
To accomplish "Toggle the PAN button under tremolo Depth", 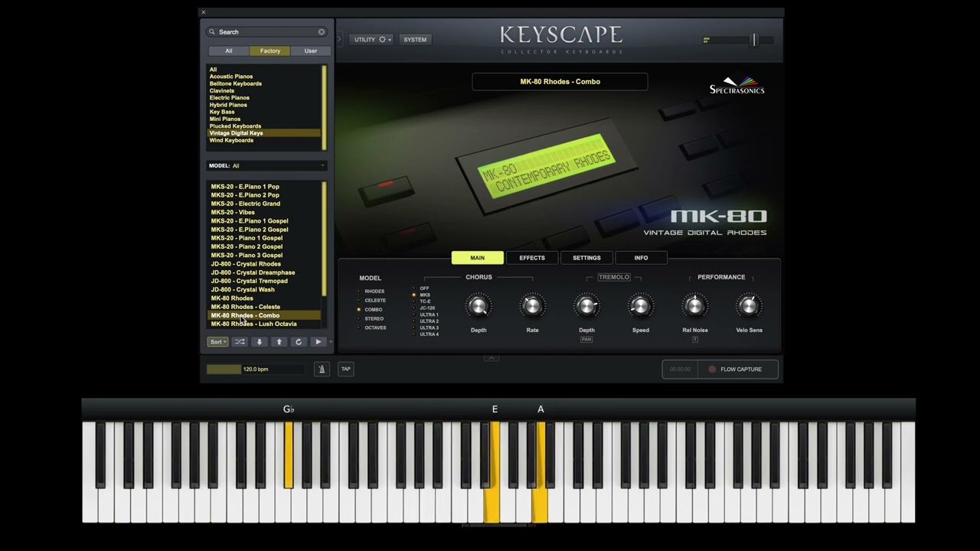I will click(586, 339).
